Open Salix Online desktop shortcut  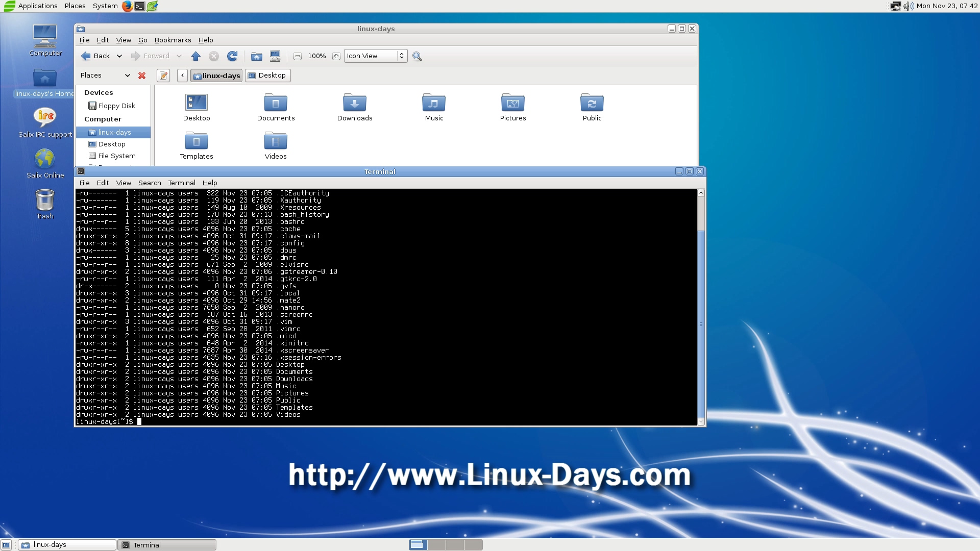tap(45, 163)
